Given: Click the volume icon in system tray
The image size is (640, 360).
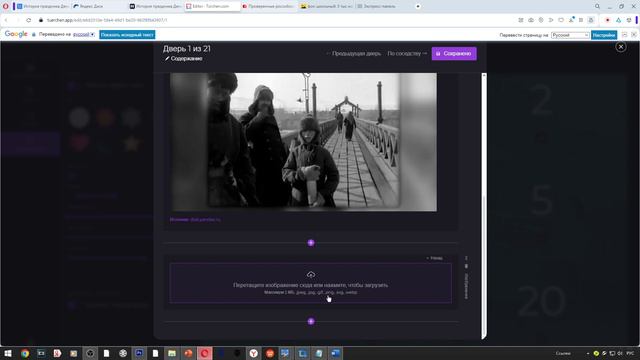Looking at the screenshot, I should (x=620, y=353).
